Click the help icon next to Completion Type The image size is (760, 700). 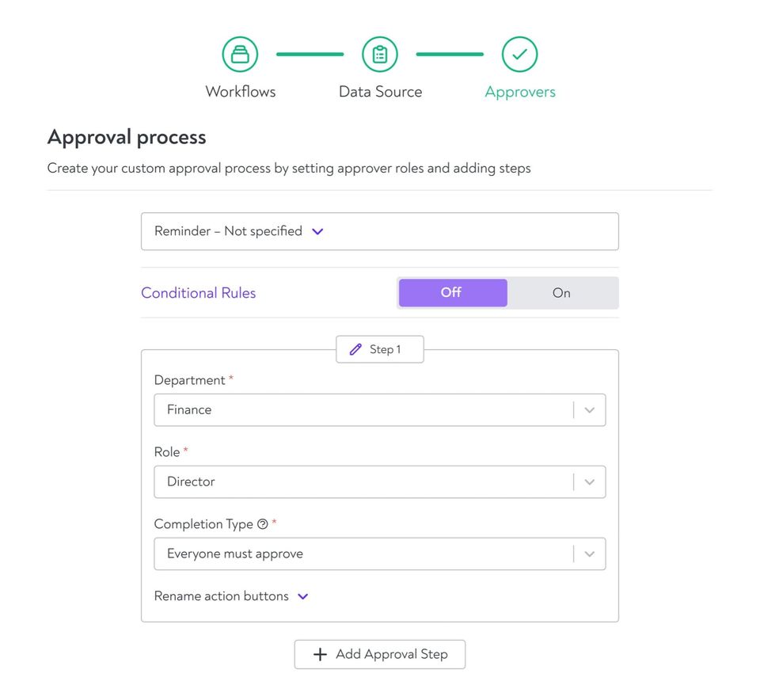tap(263, 524)
